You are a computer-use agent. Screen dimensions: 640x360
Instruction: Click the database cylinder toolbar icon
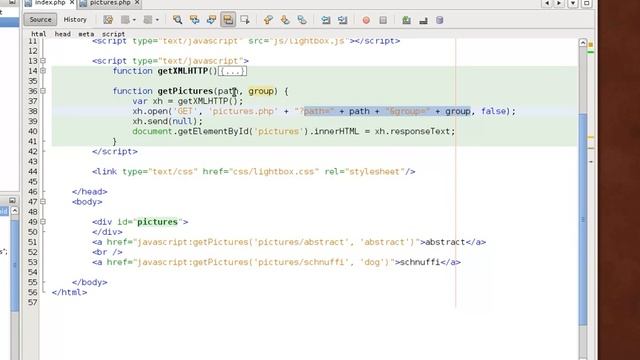tap(440, 20)
